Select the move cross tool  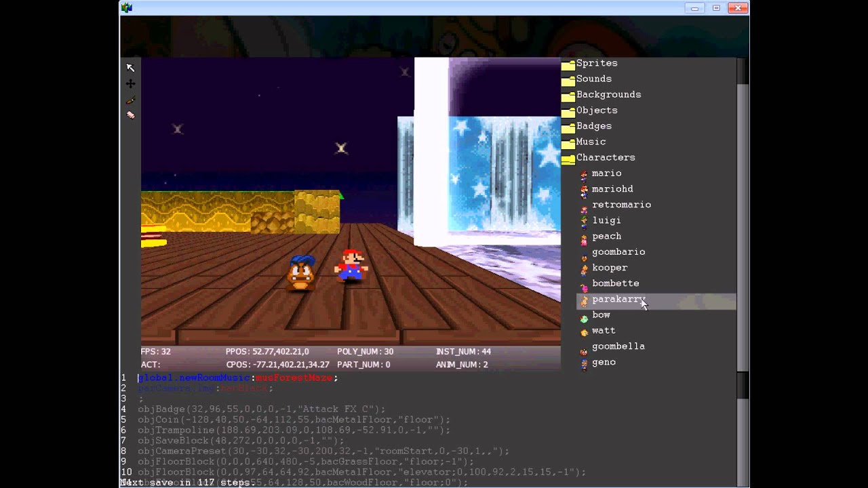point(130,83)
